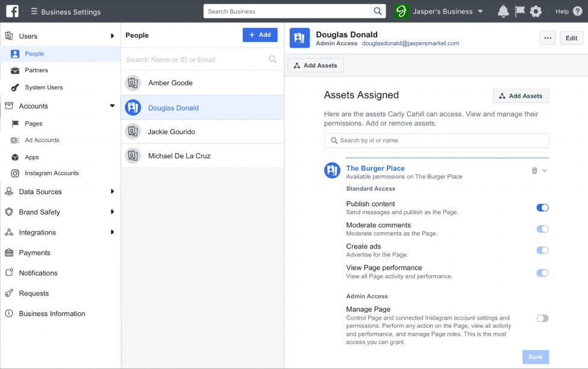The width and height of the screenshot is (588, 369).
Task: Click the blue Add button in People
Action: pos(260,35)
